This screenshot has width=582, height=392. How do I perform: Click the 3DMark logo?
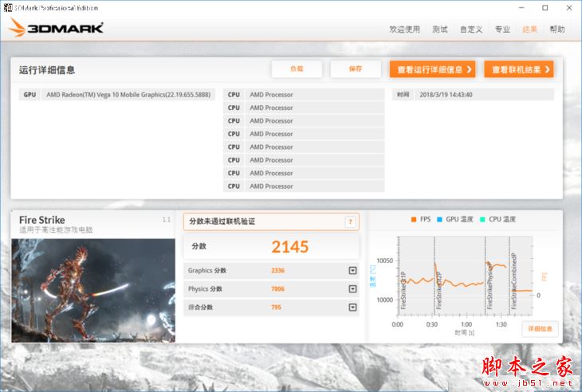(56, 28)
